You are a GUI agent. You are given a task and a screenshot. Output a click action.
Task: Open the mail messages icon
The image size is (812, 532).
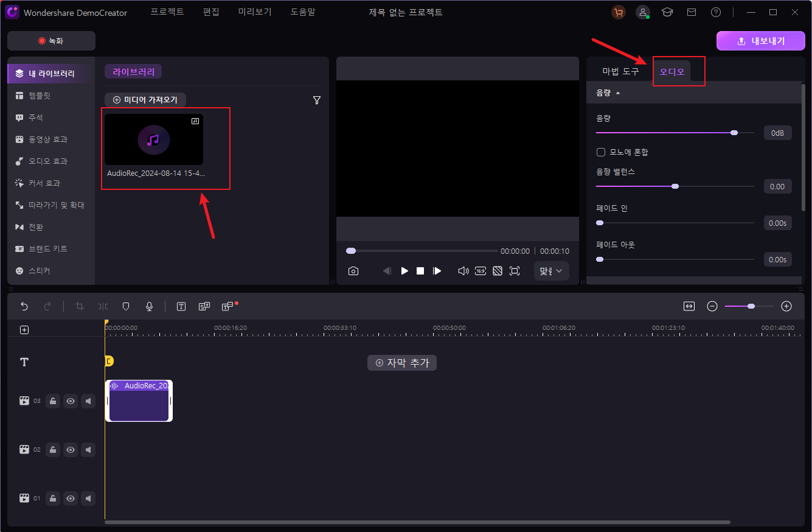tap(692, 12)
